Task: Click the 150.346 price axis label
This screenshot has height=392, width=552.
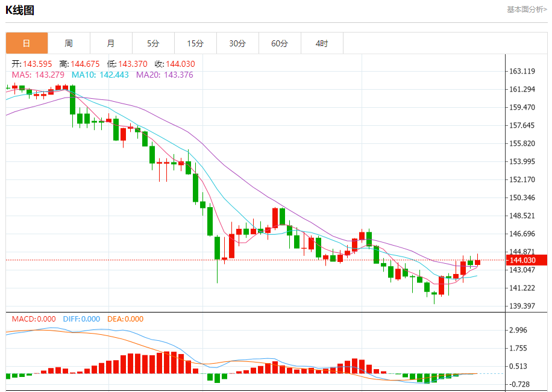Action: pyautogui.click(x=522, y=198)
